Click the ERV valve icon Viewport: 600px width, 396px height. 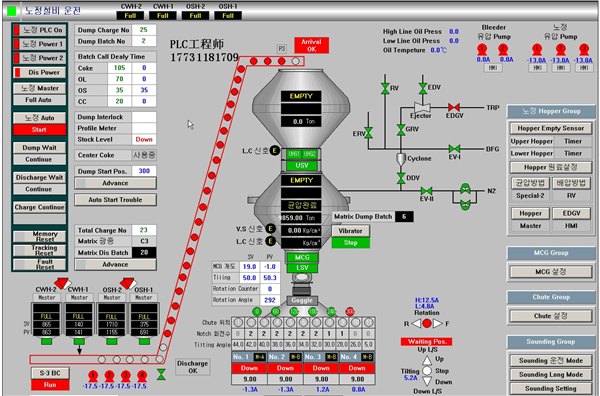tap(368, 133)
